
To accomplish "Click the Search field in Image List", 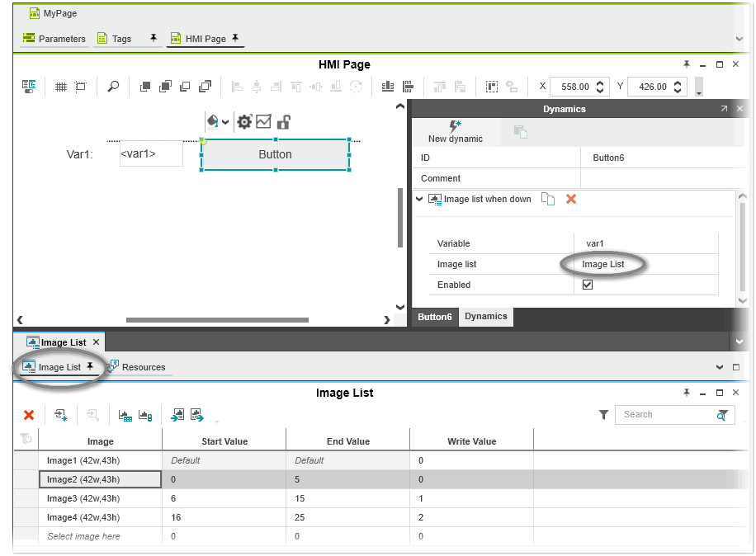I will point(666,415).
